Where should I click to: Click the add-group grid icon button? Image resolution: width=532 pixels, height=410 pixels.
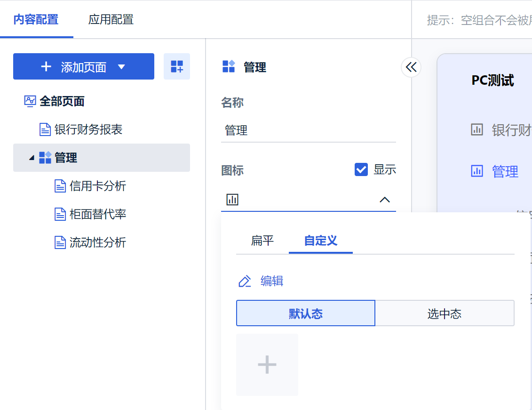point(177,66)
